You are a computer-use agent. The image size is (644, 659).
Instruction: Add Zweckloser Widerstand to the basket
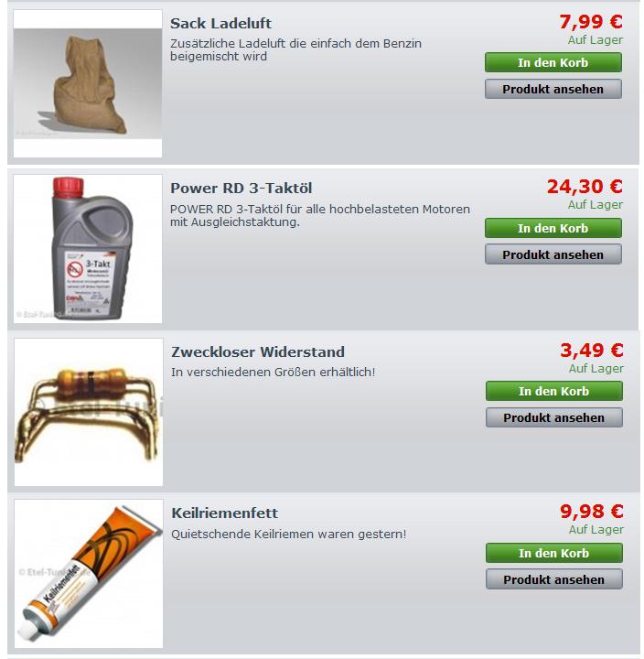click(554, 392)
